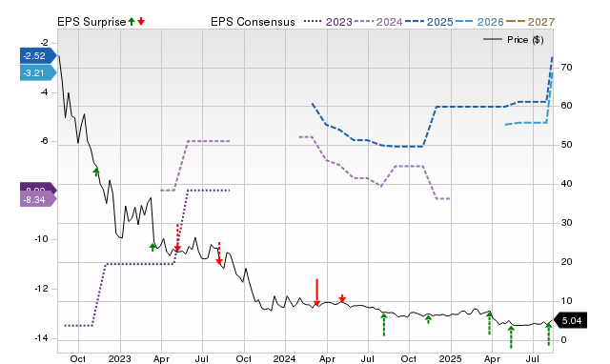Toggle the 2026 consensus legend entry
The width and height of the screenshot is (610, 364).
click(x=479, y=22)
